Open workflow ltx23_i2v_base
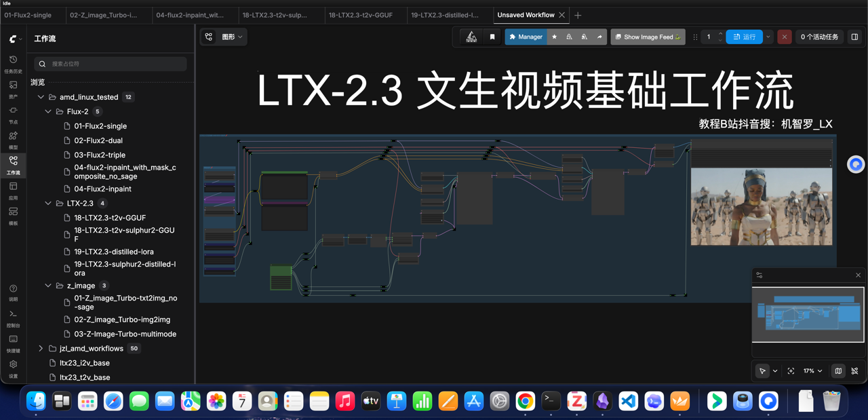Screen dimensions: 868x420 pyautogui.click(x=84, y=363)
